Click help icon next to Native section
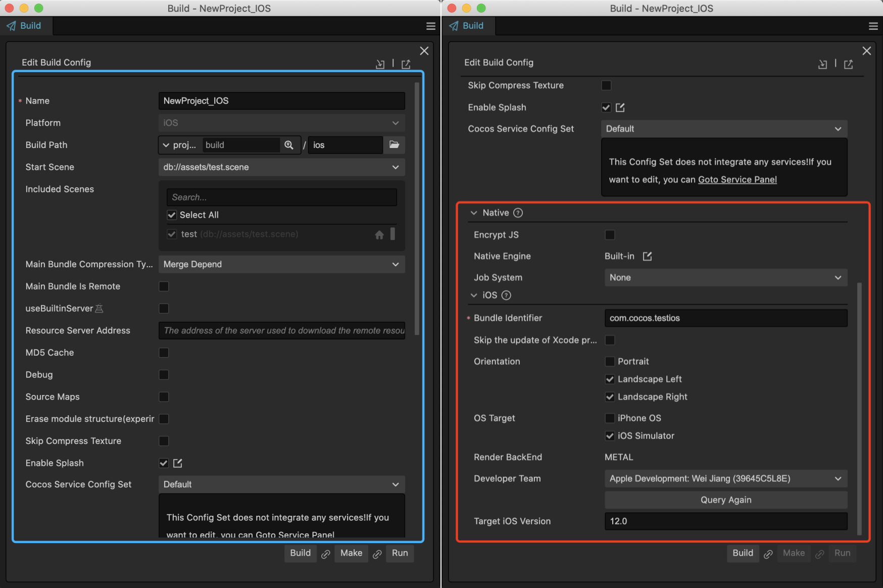The image size is (883, 588). click(518, 213)
